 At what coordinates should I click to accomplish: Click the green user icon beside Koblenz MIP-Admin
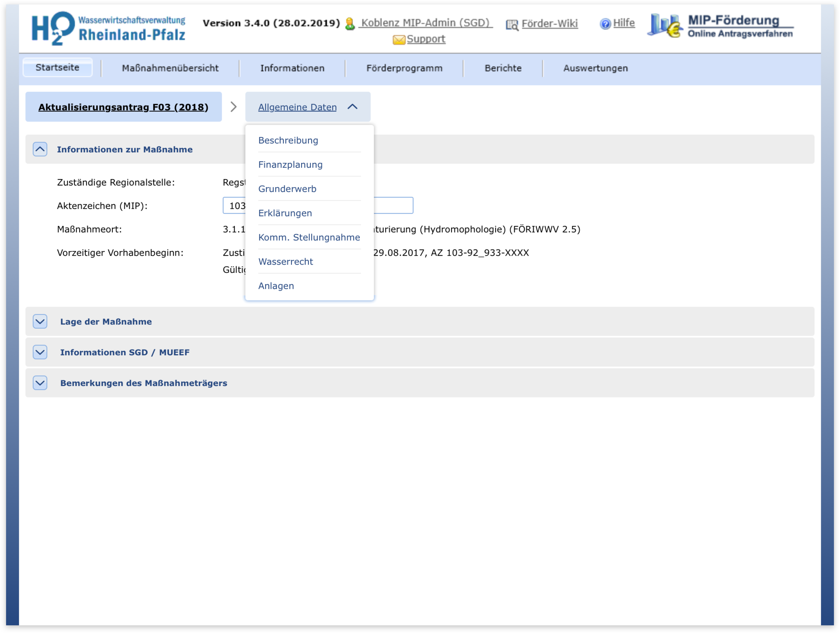(350, 24)
